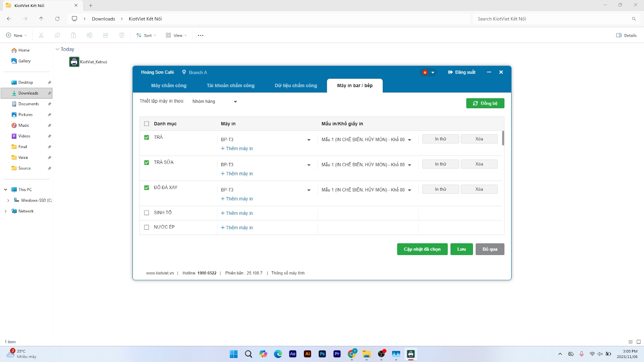The image size is (644, 362).
Task: Open KiotViet_Ketnoi application file icon
Action: pos(74,62)
